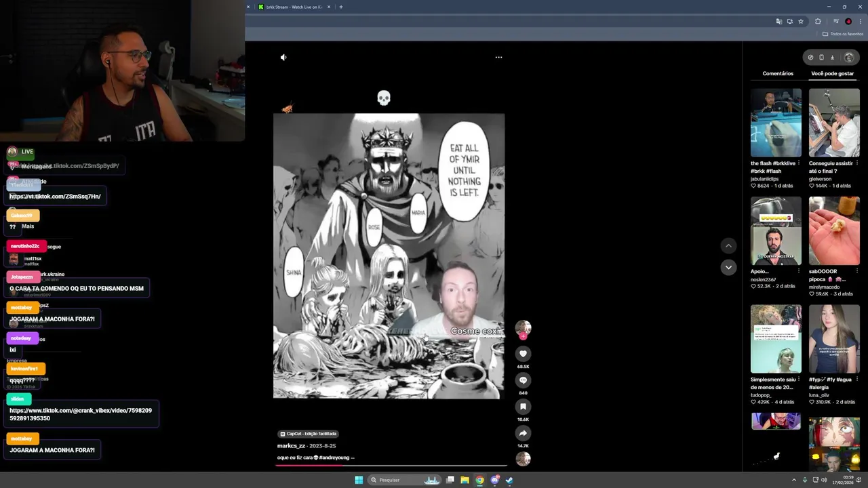Mute the TikTok video sound

283,58
